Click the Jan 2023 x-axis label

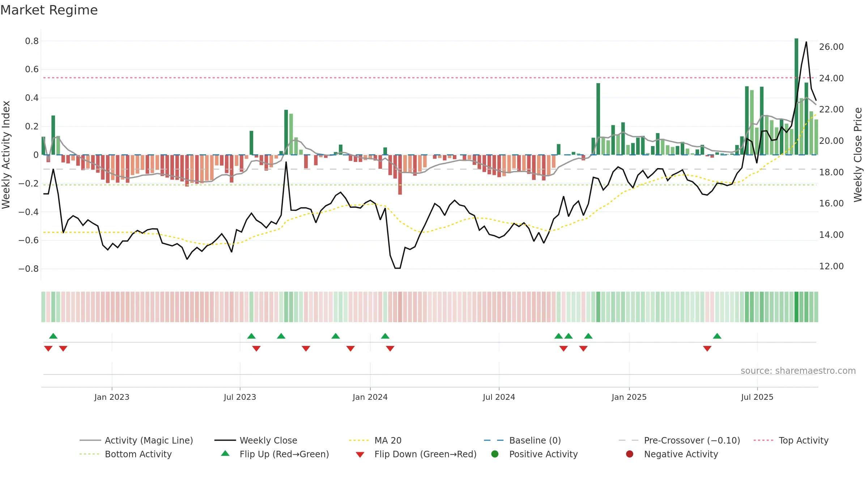click(x=112, y=397)
